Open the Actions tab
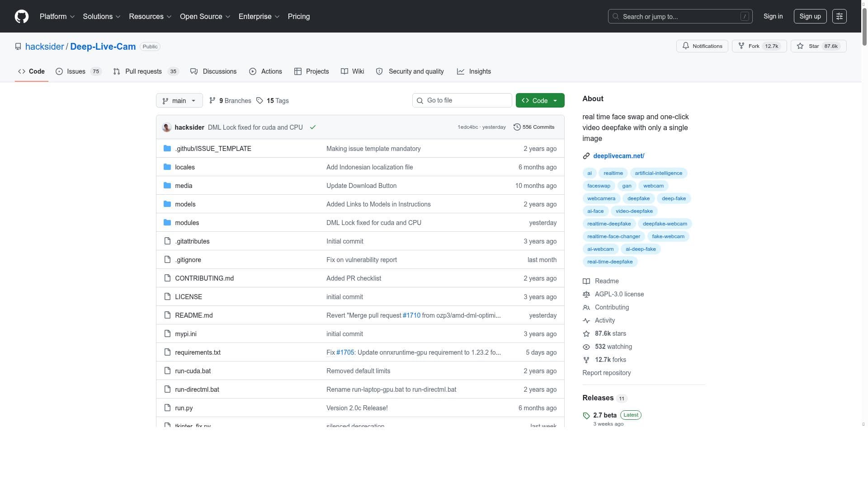The height and width of the screenshot is (488, 868). click(265, 71)
